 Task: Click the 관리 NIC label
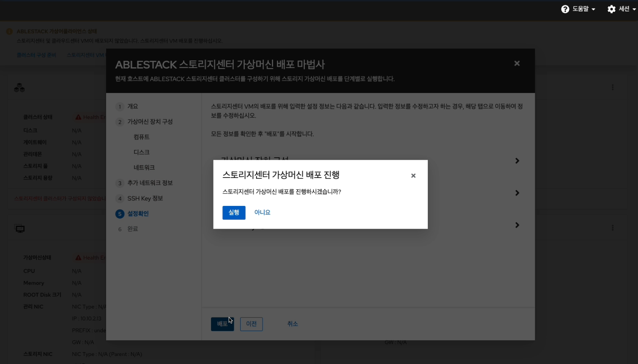click(x=33, y=307)
